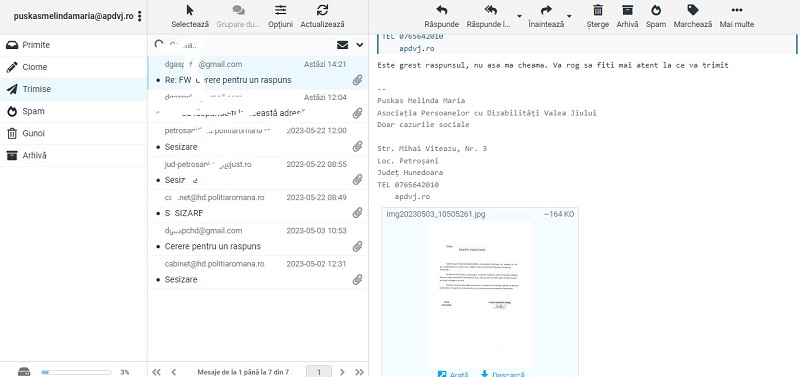Open the Spam folder in sidebar
This screenshot has height=377, width=800.
pos(73,111)
